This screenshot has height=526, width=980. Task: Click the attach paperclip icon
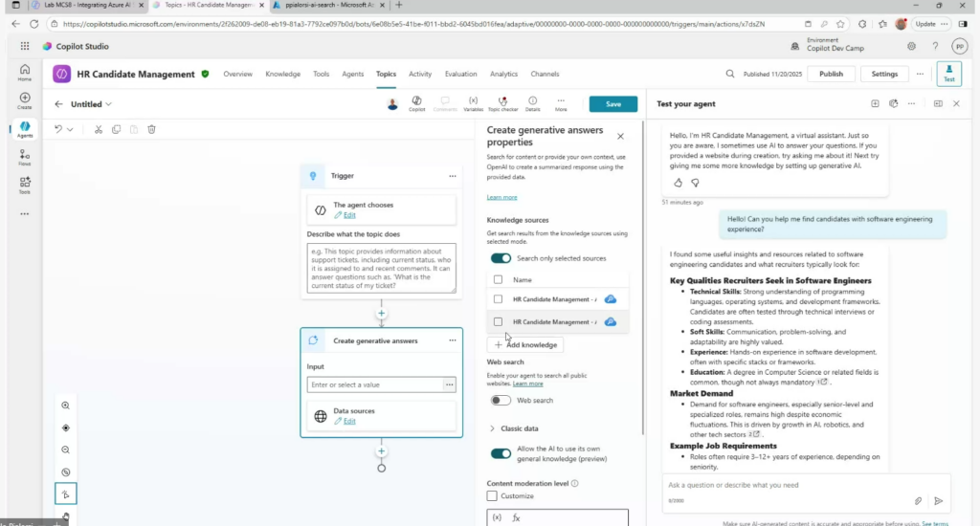click(x=918, y=501)
